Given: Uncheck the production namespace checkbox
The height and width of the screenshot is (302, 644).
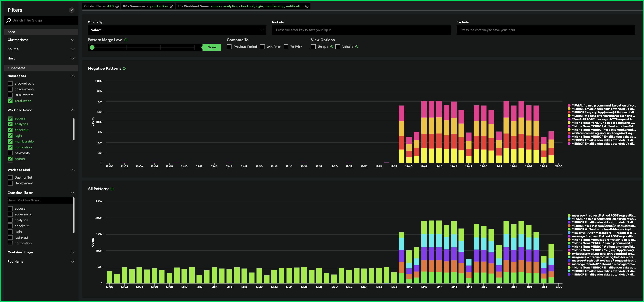Looking at the screenshot, I should coord(10,101).
